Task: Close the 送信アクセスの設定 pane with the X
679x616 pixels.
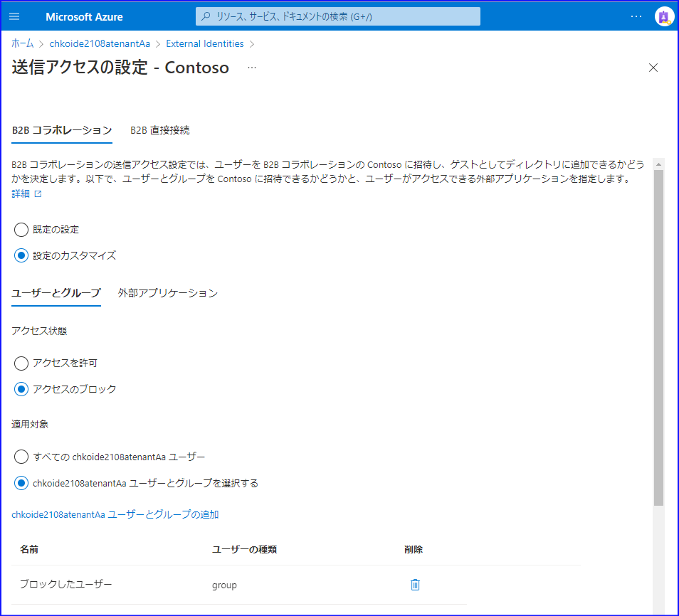Action: tap(653, 68)
